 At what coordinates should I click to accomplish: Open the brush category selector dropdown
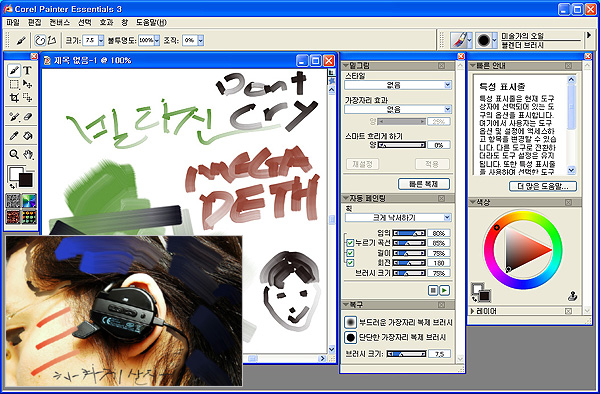pyautogui.click(x=470, y=40)
